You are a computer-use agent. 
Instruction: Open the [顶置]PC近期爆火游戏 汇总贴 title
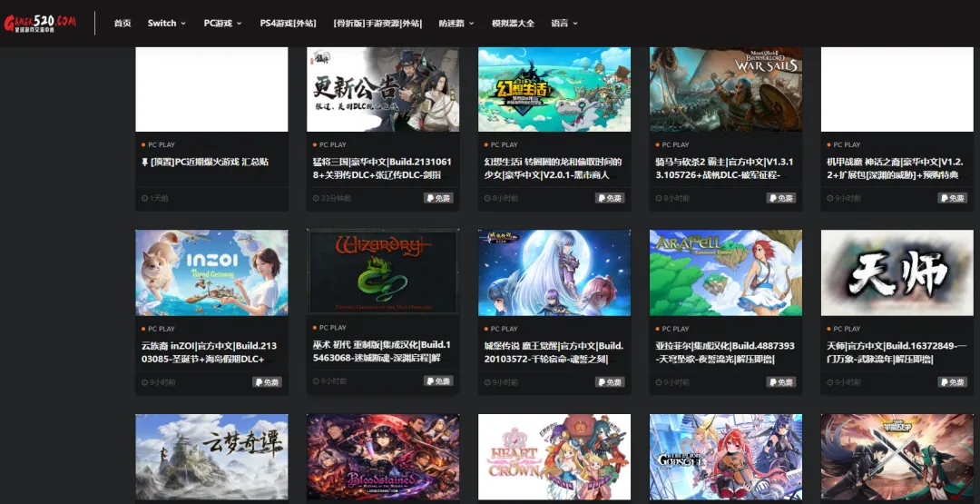click(x=206, y=162)
